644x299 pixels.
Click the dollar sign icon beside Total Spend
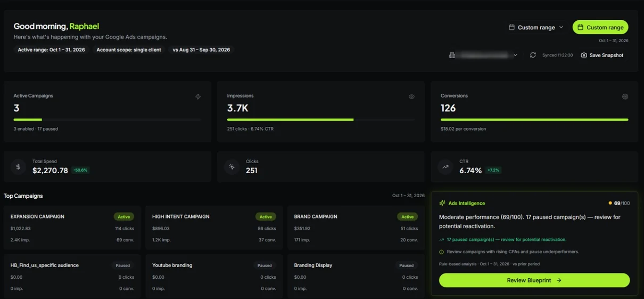click(18, 167)
